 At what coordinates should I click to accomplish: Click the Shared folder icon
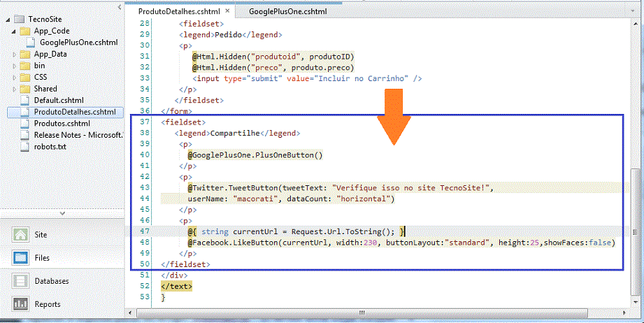pyautogui.click(x=25, y=89)
